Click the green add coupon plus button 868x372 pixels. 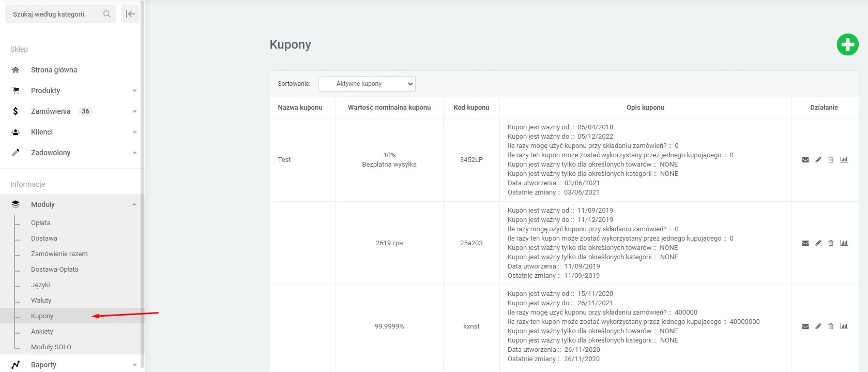847,44
